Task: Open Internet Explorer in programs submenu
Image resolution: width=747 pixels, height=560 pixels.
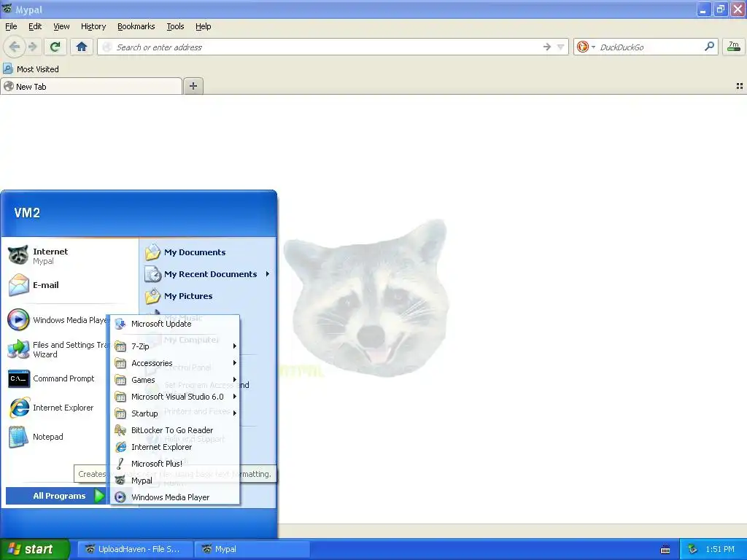Action: tap(175, 447)
